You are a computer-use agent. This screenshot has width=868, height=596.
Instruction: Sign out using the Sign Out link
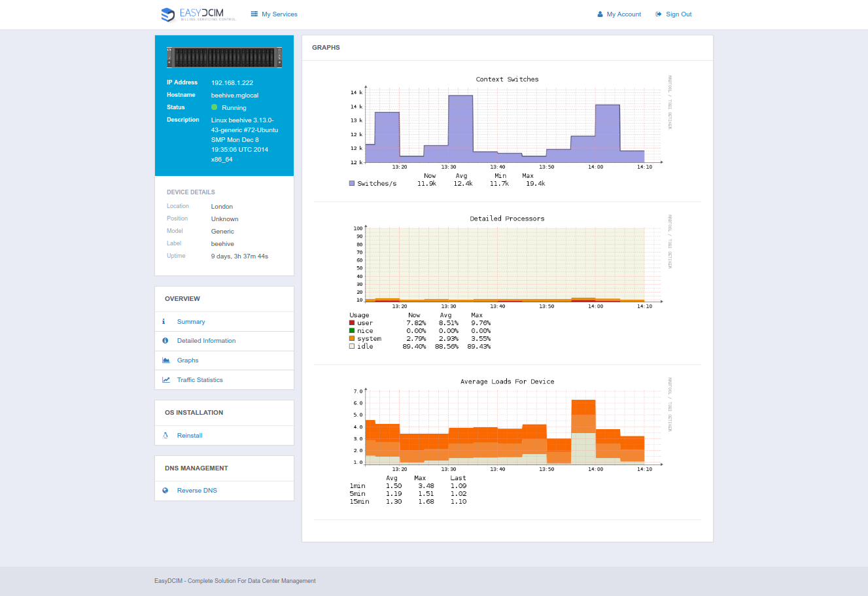[678, 14]
